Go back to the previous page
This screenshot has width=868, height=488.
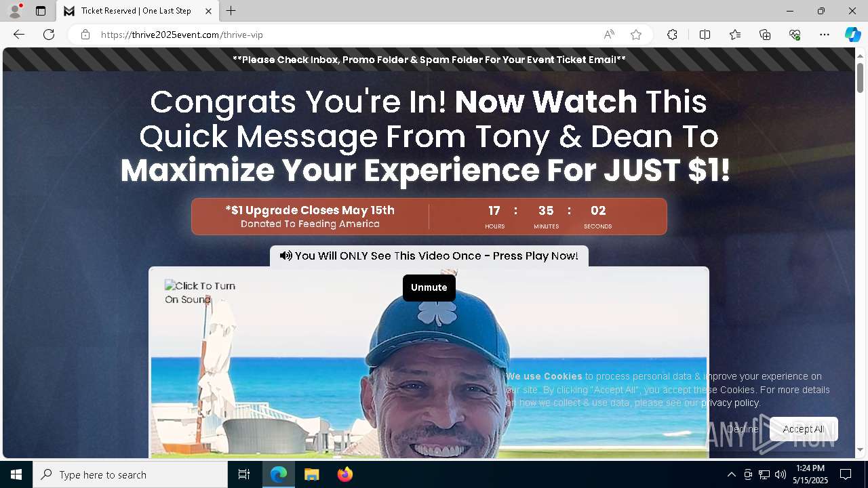click(19, 35)
